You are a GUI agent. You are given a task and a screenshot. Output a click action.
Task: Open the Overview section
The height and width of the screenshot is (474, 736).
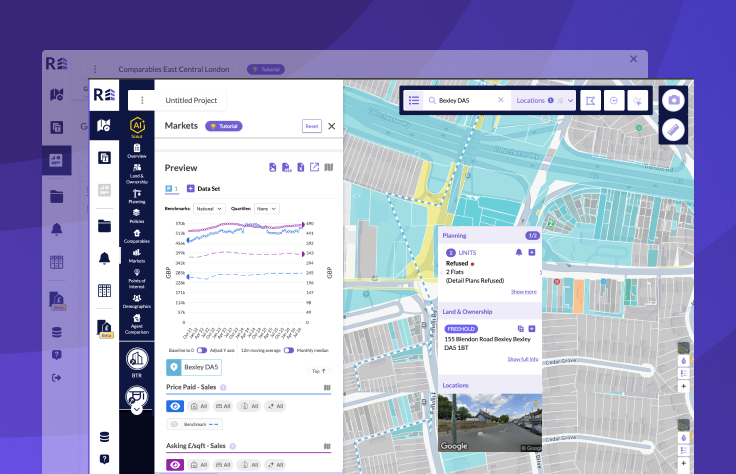(137, 151)
